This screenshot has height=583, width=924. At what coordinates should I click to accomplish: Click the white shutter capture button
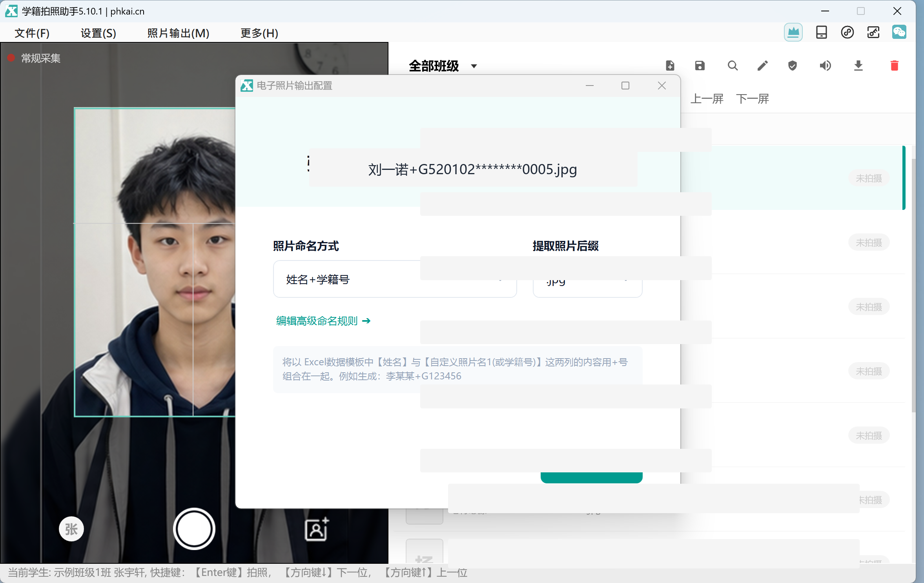194,529
